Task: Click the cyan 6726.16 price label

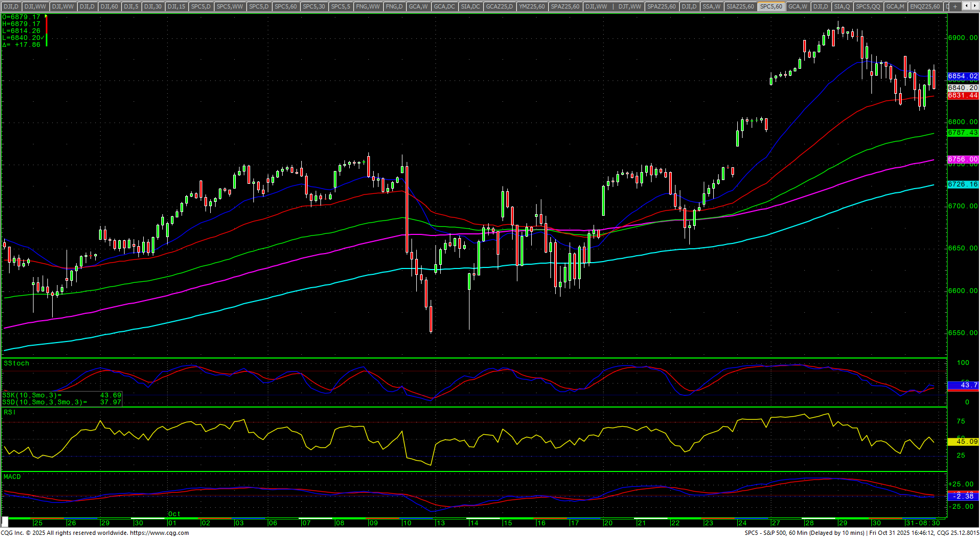Action: [962, 184]
